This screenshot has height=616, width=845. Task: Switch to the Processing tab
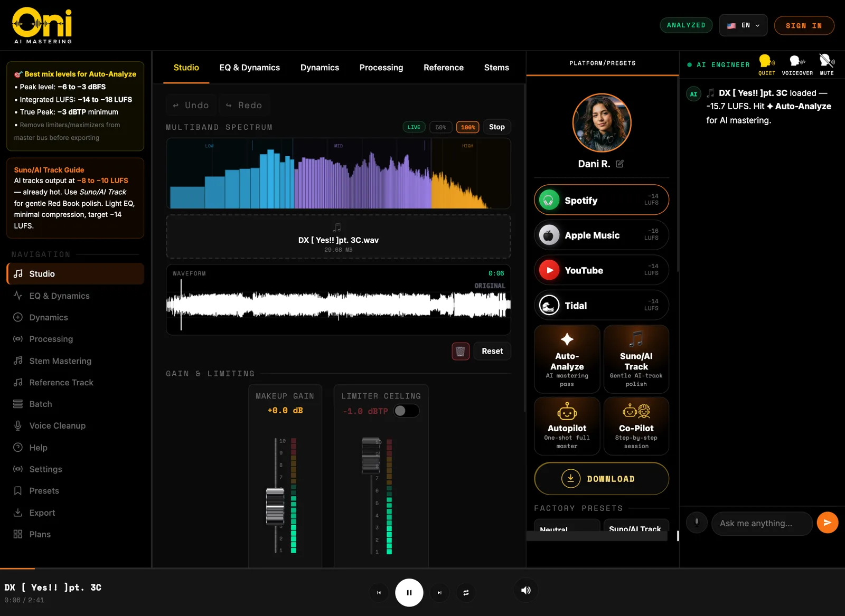coord(381,68)
